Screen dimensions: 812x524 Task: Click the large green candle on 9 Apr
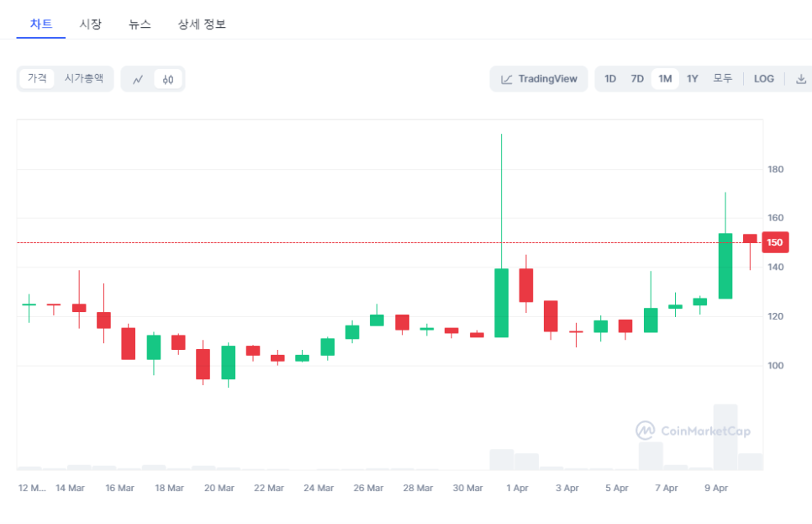pyautogui.click(x=725, y=266)
